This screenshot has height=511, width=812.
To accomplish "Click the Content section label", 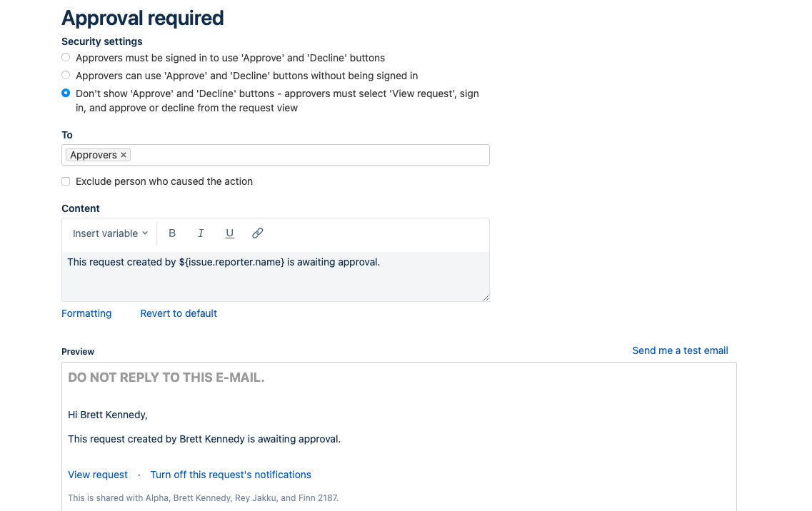I will point(80,208).
